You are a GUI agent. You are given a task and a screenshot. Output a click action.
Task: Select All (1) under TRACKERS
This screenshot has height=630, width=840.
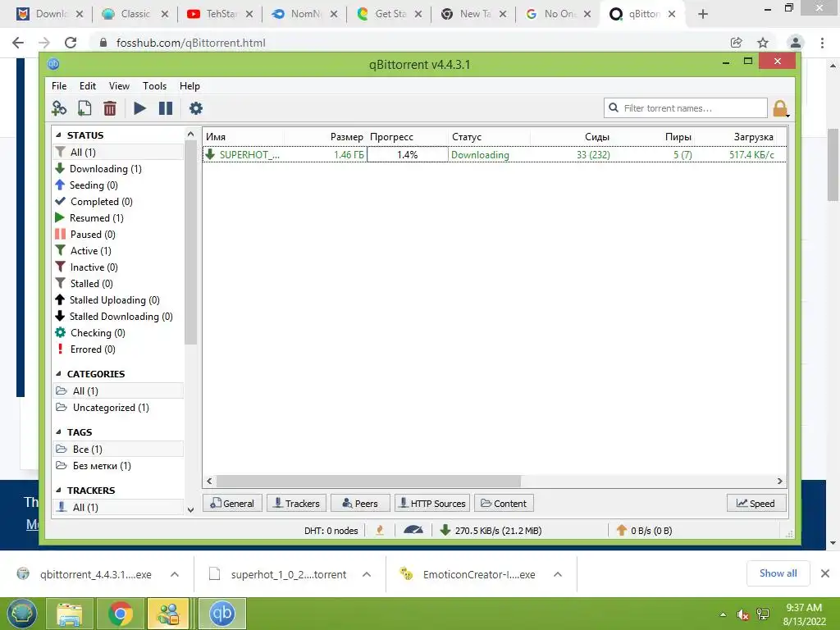[x=118, y=507]
